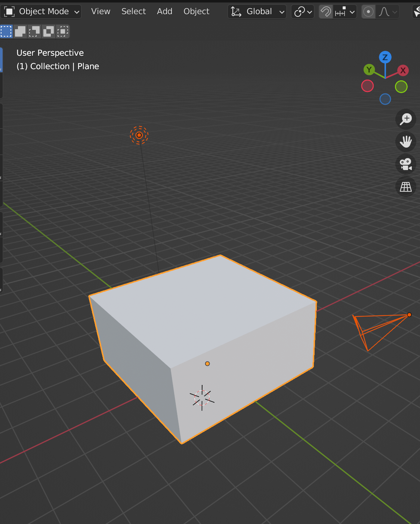Select the set new selection mode icon

[x=6, y=31]
